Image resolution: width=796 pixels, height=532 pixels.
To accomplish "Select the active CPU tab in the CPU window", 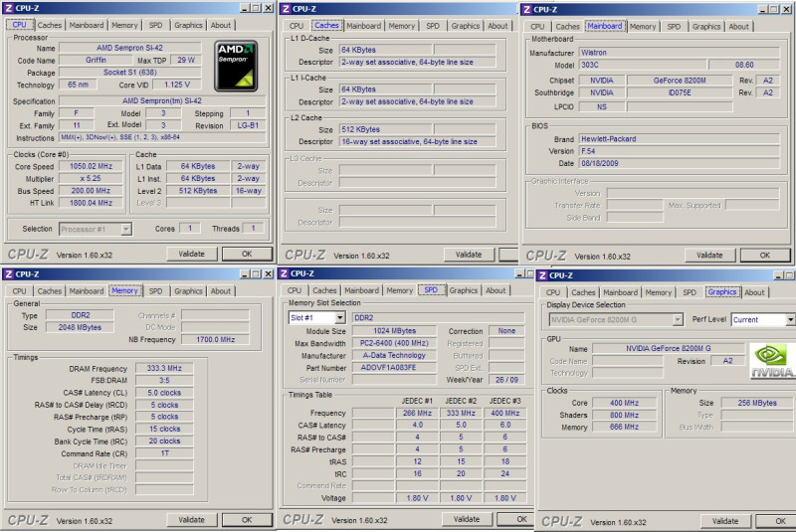I will point(19,25).
